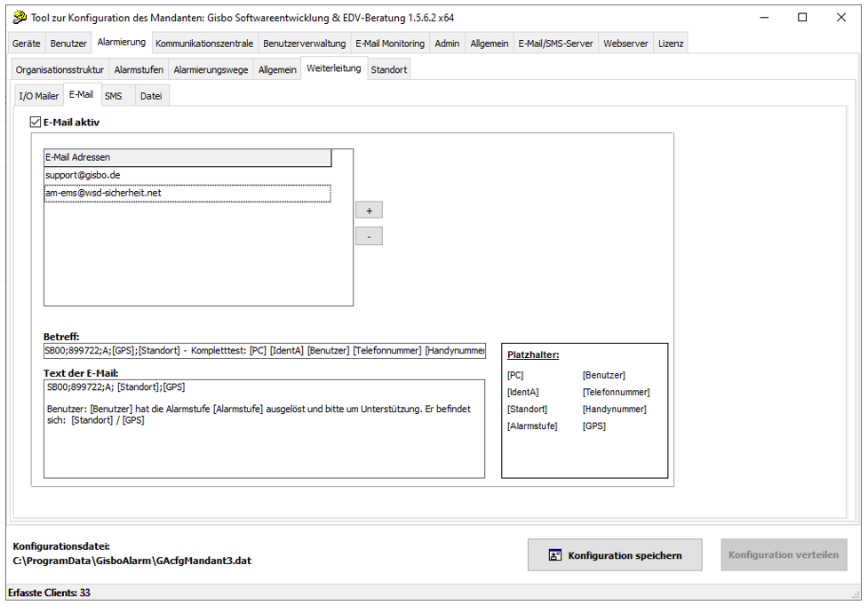Open the Geräte tab
Image resolution: width=868 pixels, height=605 pixels.
pos(27,44)
